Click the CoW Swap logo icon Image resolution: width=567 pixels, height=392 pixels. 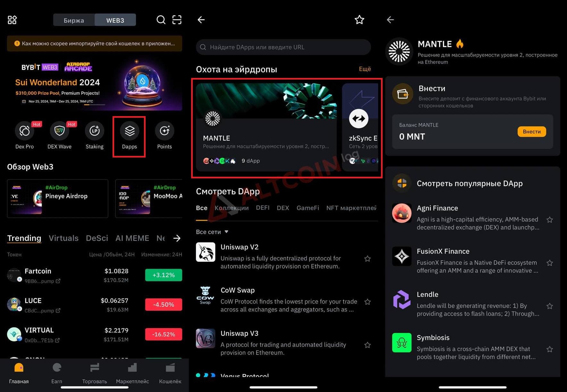[206, 295]
